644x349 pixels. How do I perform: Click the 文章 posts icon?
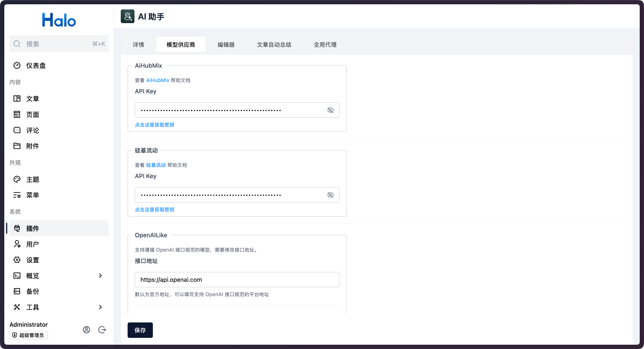pos(17,98)
